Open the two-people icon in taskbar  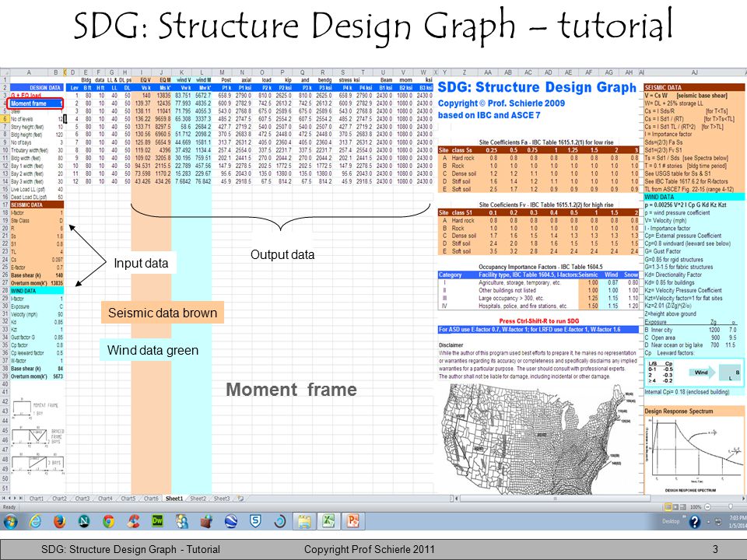point(182,522)
